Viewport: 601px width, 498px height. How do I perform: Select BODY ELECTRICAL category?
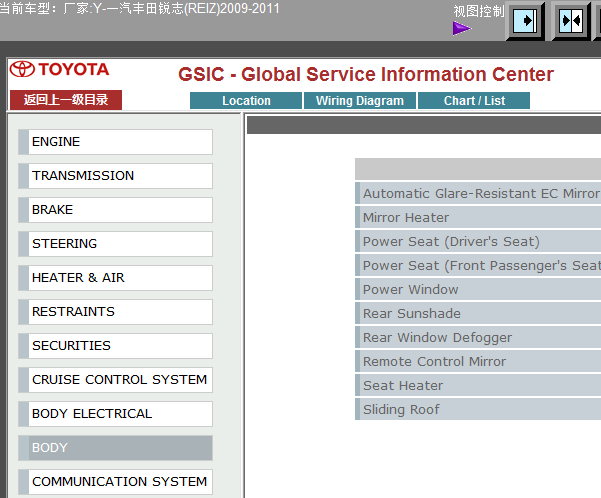[115, 414]
